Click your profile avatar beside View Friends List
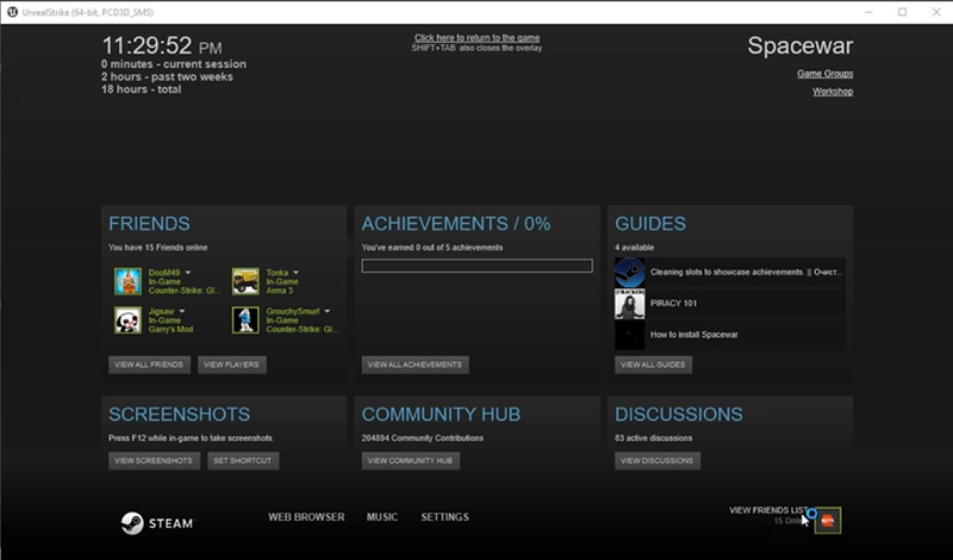The width and height of the screenshot is (953, 560). tap(828, 521)
